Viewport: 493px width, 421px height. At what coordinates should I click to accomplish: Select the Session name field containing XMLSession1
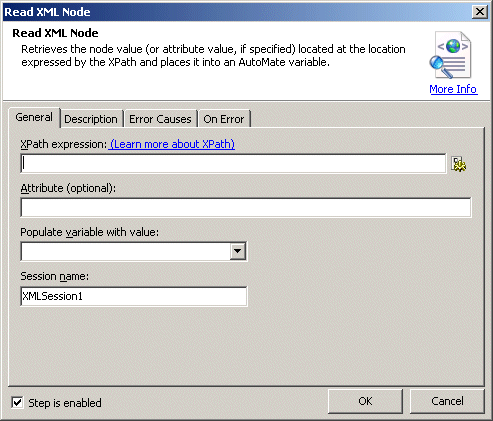134,296
